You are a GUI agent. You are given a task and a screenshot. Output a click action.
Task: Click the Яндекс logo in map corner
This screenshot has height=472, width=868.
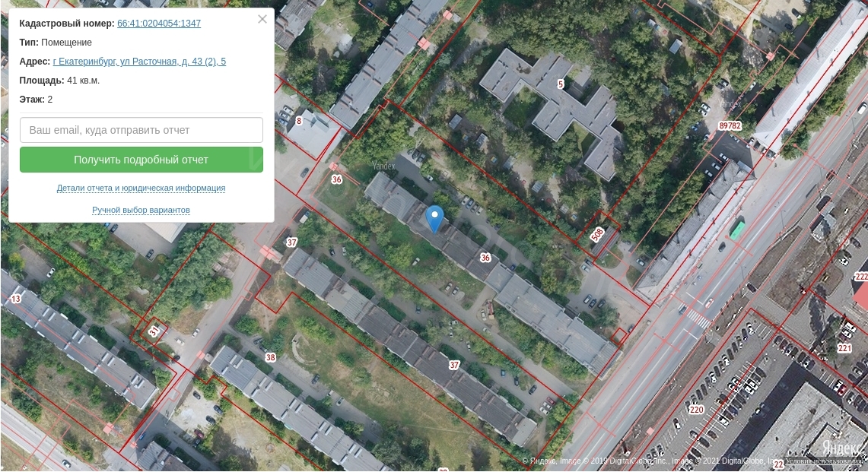pos(843,448)
